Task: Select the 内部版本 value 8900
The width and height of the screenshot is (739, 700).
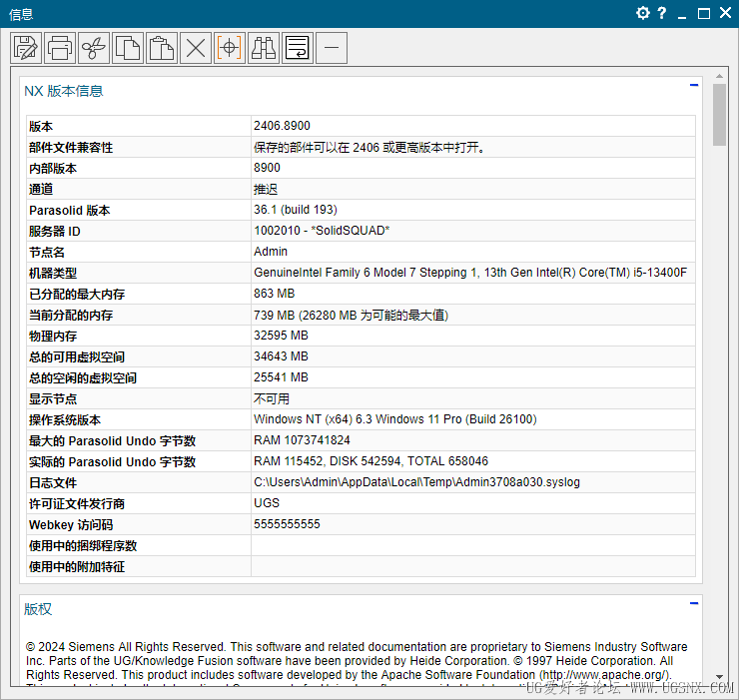Action: (x=267, y=168)
